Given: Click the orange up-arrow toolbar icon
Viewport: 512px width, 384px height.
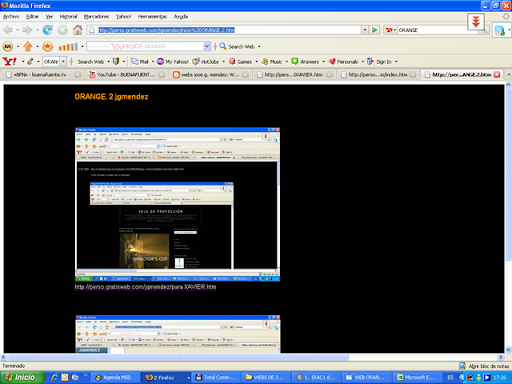Looking at the screenshot, I should click(x=28, y=46).
